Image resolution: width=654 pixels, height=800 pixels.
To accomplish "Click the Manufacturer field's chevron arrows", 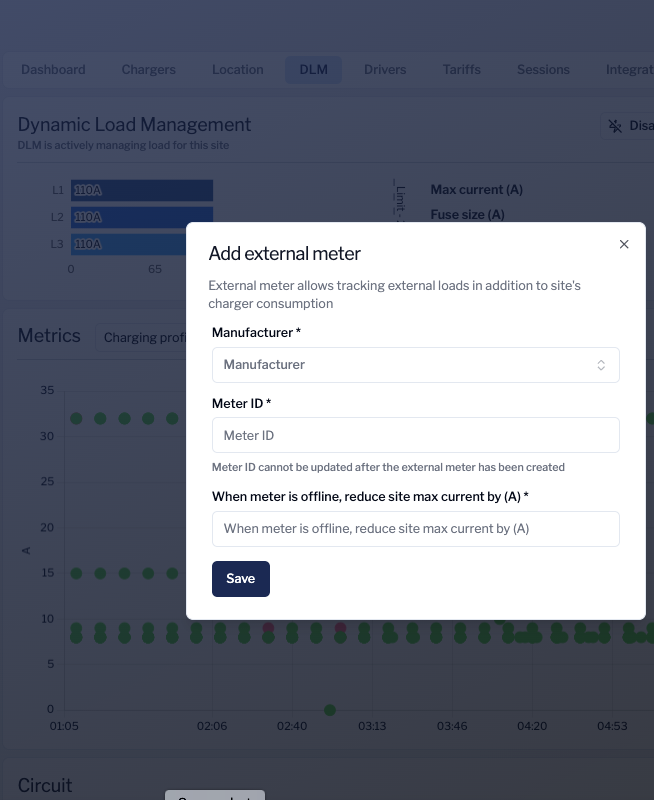I will click(x=601, y=365).
